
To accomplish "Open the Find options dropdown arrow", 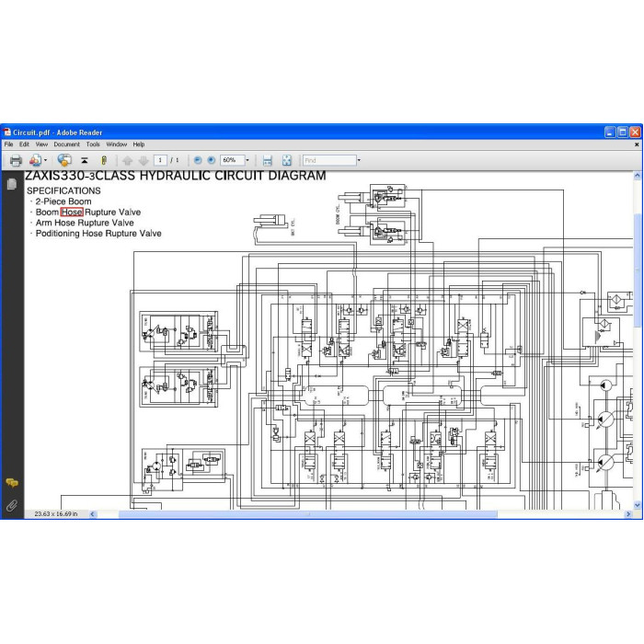I will 359,160.
